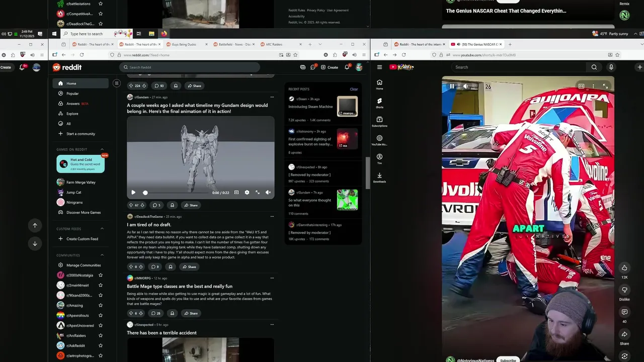Open YouTube Downloads in sidebar
Image resolution: width=644 pixels, height=362 pixels.
(379, 177)
